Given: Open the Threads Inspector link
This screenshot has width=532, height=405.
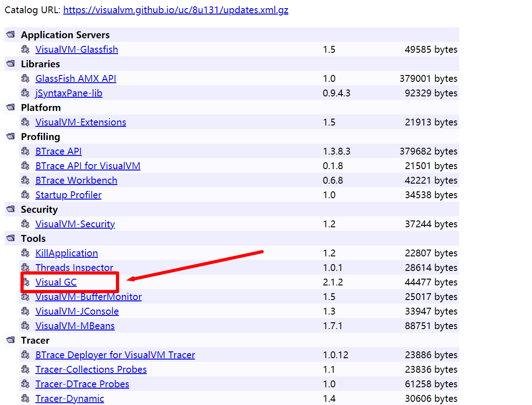Looking at the screenshot, I should [74, 268].
